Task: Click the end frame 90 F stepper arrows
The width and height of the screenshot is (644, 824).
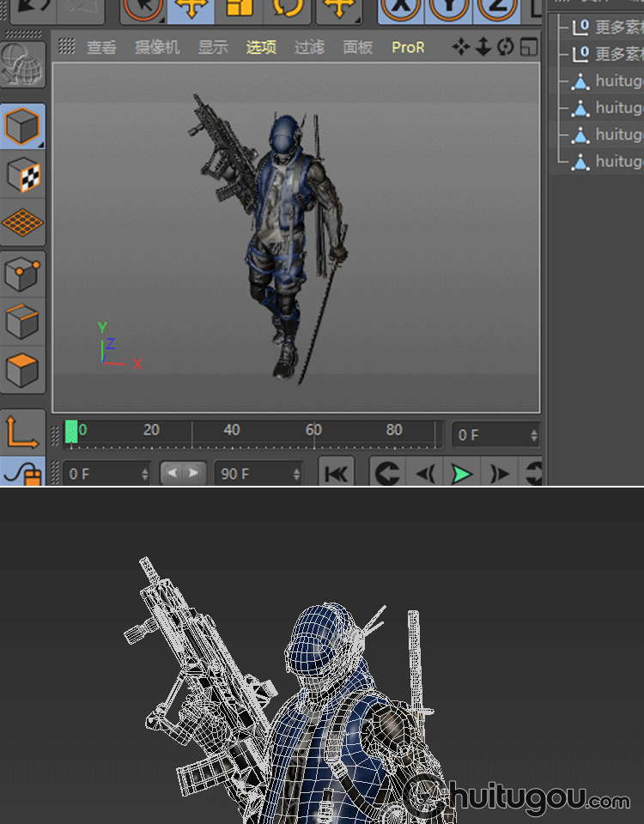Action: pyautogui.click(x=296, y=474)
